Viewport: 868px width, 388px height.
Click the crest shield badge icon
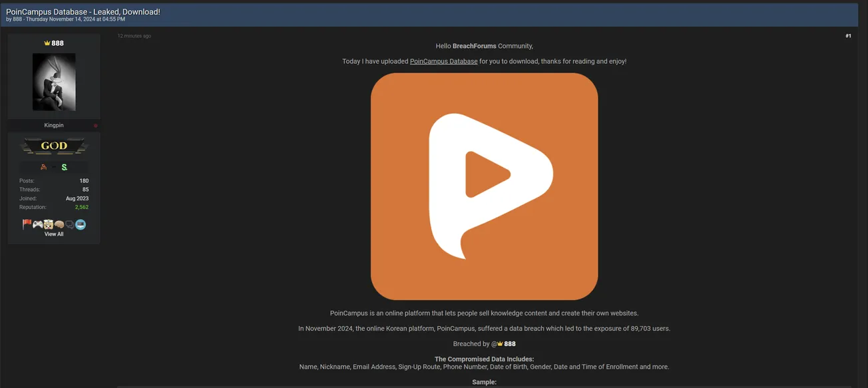pos(47,224)
